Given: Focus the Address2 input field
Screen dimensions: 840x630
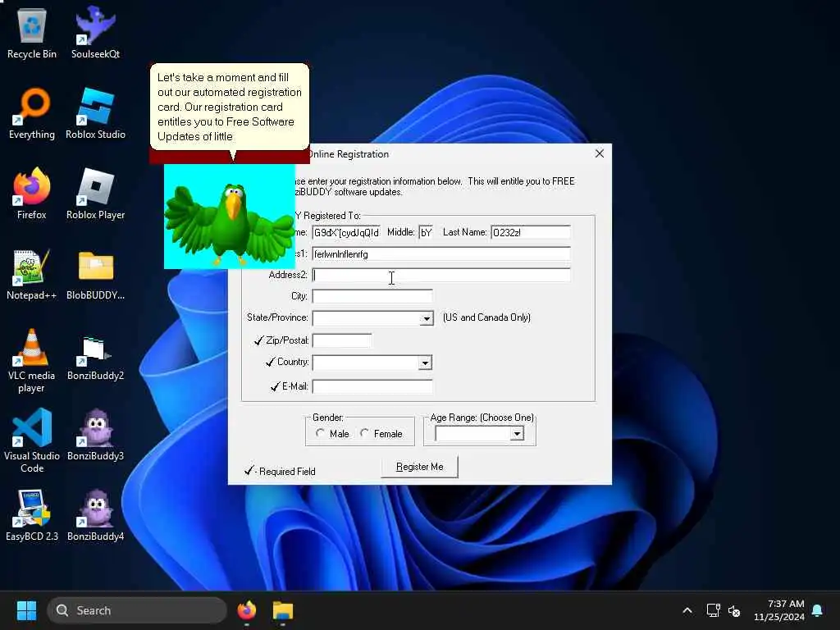Looking at the screenshot, I should coord(441,276).
